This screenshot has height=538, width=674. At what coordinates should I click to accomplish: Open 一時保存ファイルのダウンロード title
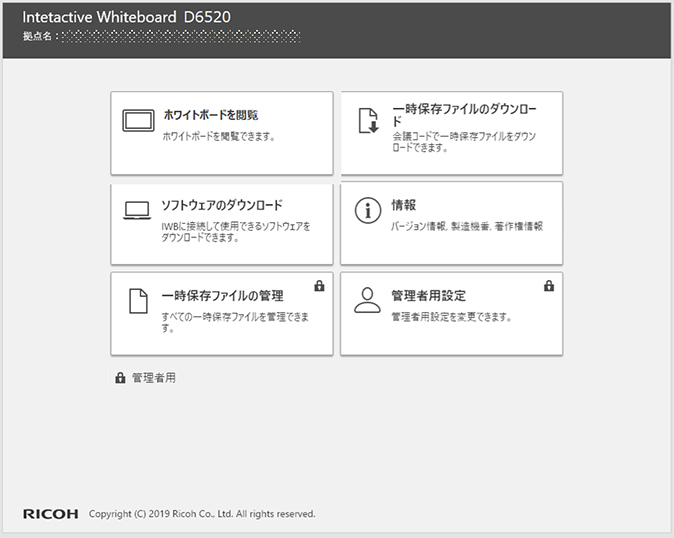pos(464,115)
